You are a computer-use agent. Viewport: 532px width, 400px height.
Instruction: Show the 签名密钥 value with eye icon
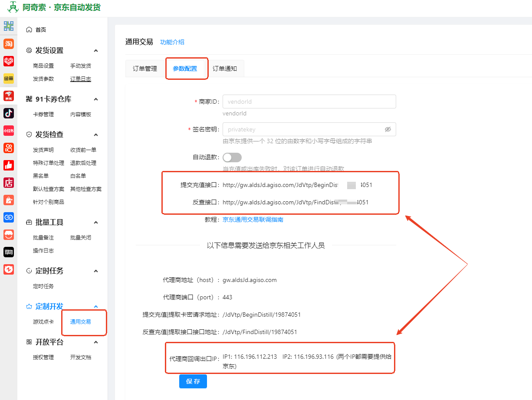pos(388,129)
